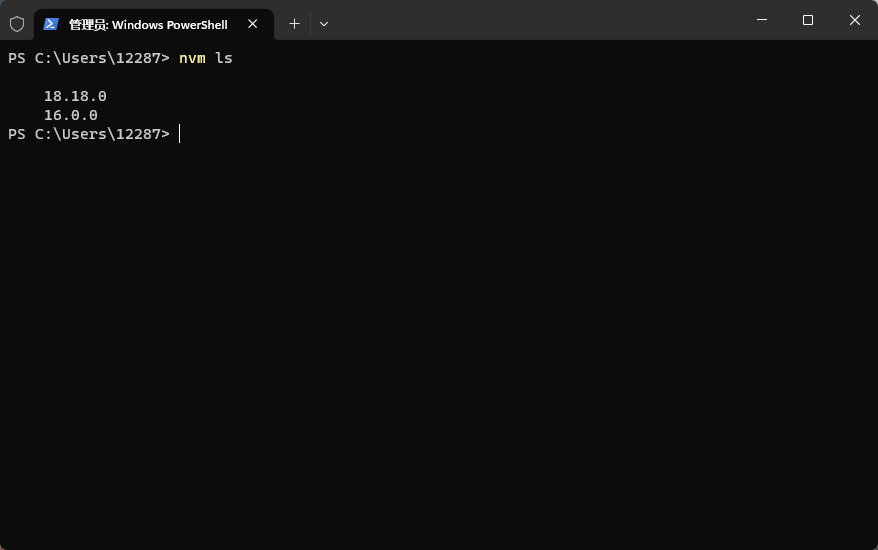Click the empty terminal area below the output
Image resolution: width=878 pixels, height=550 pixels.
point(439,342)
